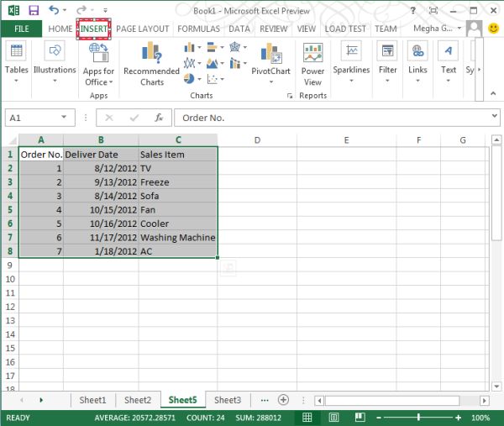Viewport: 504px width, 426px height.
Task: Expand the Name Box dropdown arrow
Action: point(64,117)
